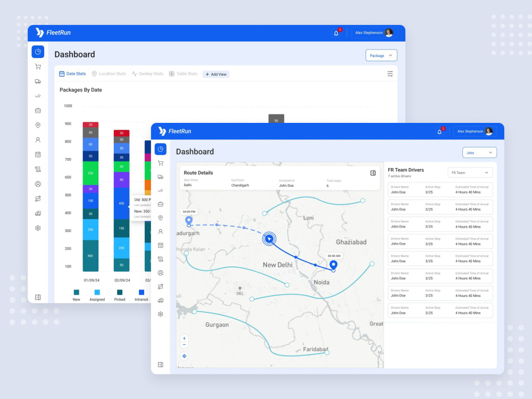Click the filter sliders icon in back window
Image resolution: width=532 pixels, height=399 pixels.
click(x=390, y=73)
